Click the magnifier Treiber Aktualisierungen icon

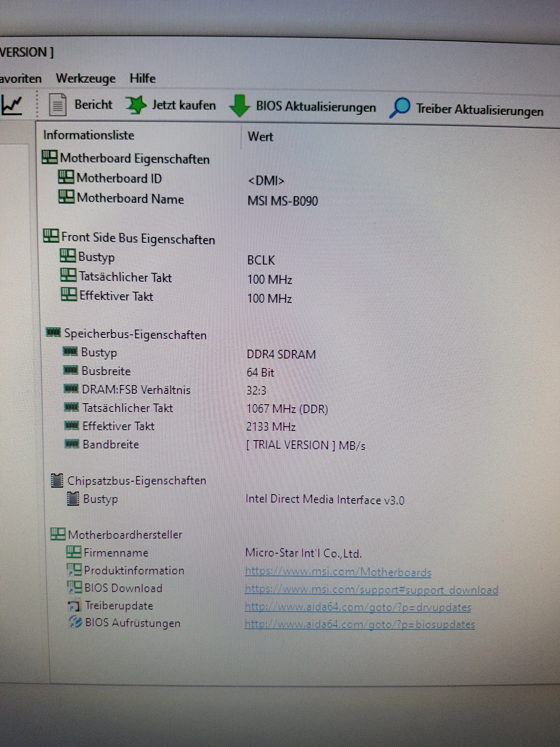[400, 107]
